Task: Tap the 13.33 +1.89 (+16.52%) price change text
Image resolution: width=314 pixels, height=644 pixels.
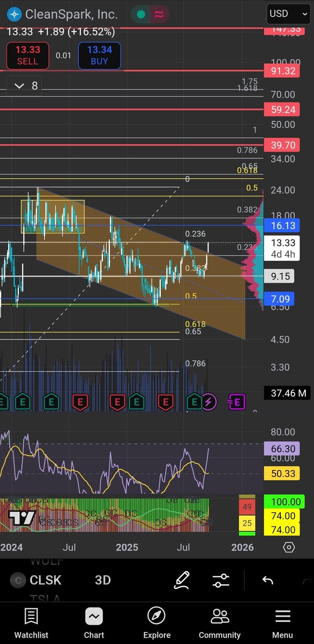Action: 61,32
